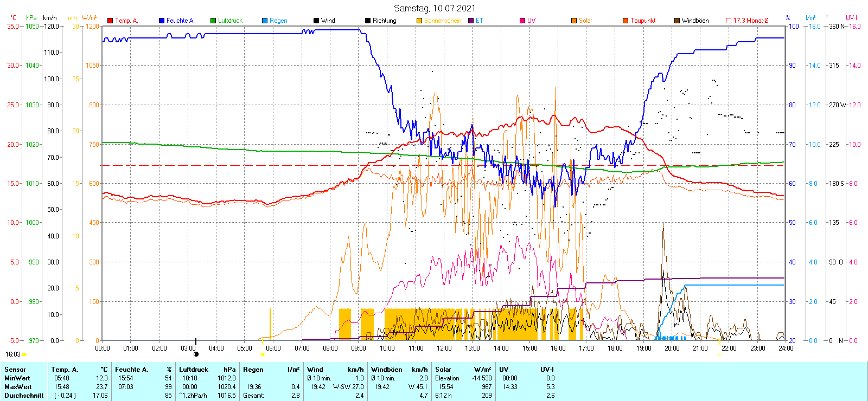
Task: Toggle the empty 17.3 Monat-Ø legend box
Action: (x=729, y=21)
